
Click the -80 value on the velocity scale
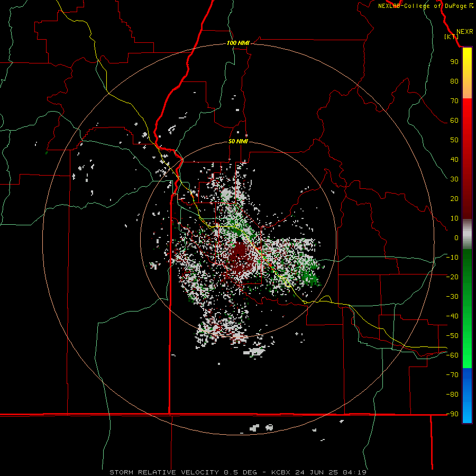pyautogui.click(x=452, y=395)
